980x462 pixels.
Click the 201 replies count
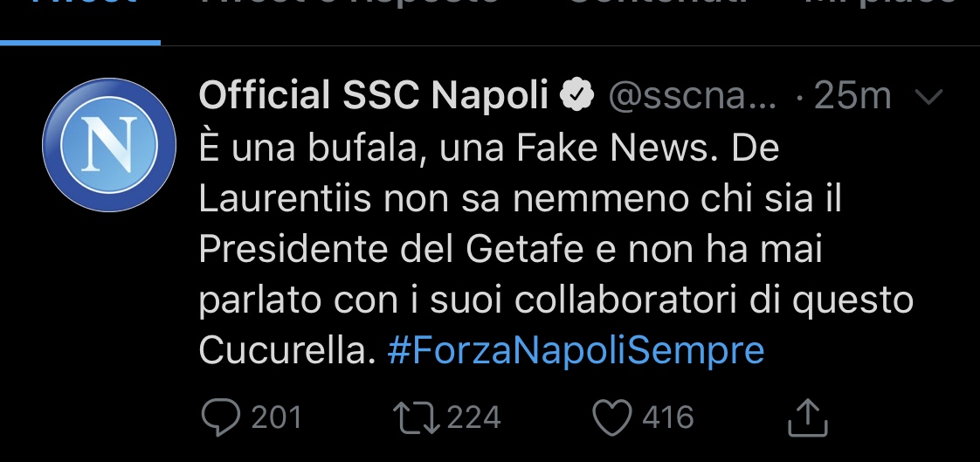276,417
